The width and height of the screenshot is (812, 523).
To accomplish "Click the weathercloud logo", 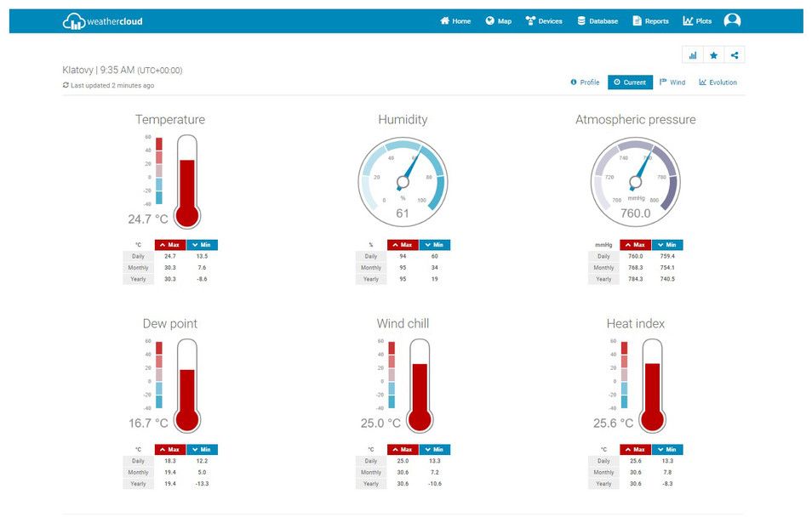I will [103, 21].
